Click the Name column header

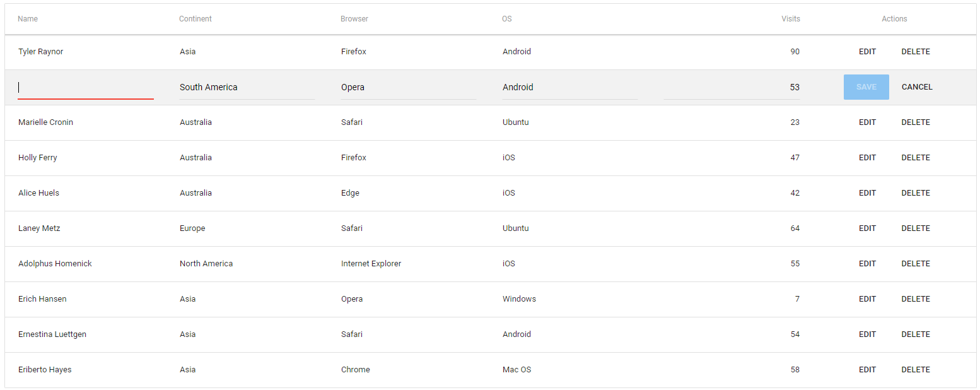pos(28,19)
